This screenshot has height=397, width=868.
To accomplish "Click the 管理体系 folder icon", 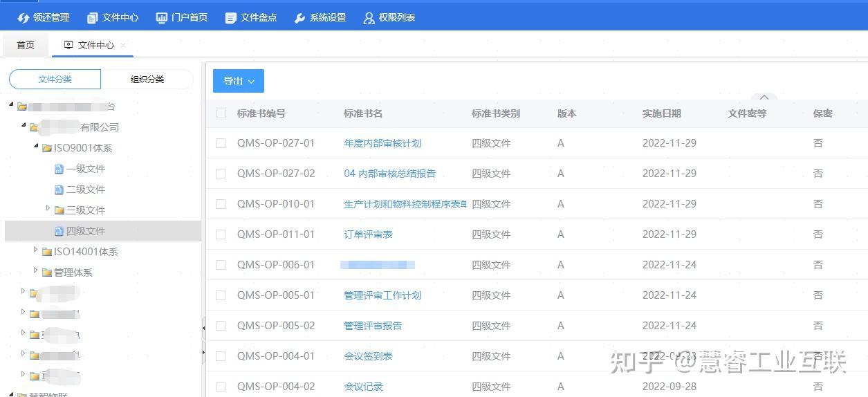I will click(x=47, y=273).
